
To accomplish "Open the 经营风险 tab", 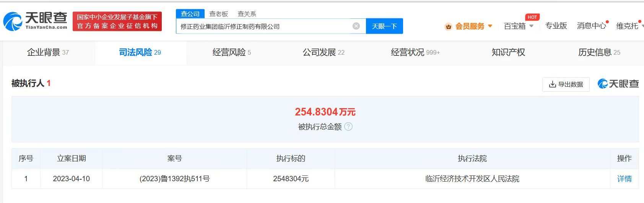I will coord(232,52).
